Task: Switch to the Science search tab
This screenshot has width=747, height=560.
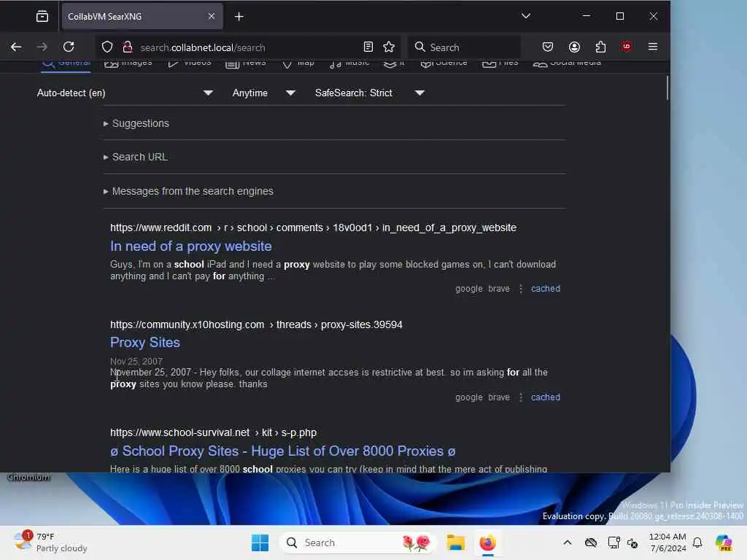Action: click(x=444, y=63)
